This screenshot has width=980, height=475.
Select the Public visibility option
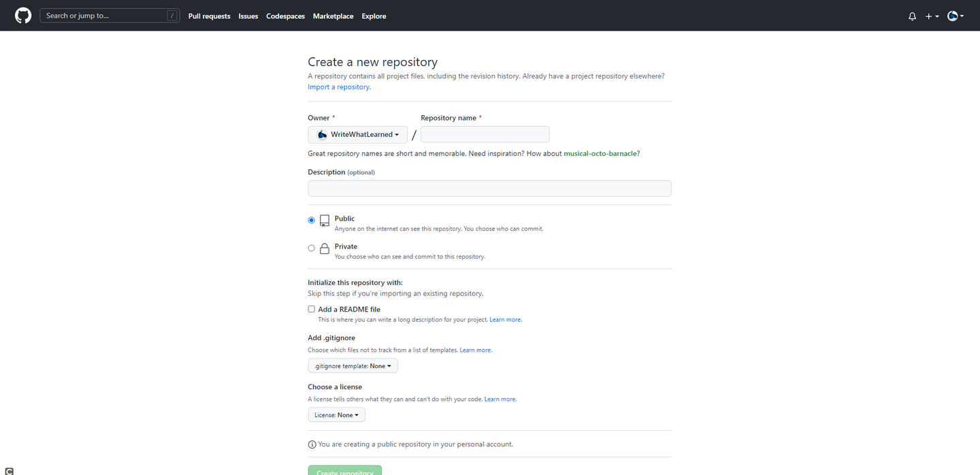tap(312, 220)
